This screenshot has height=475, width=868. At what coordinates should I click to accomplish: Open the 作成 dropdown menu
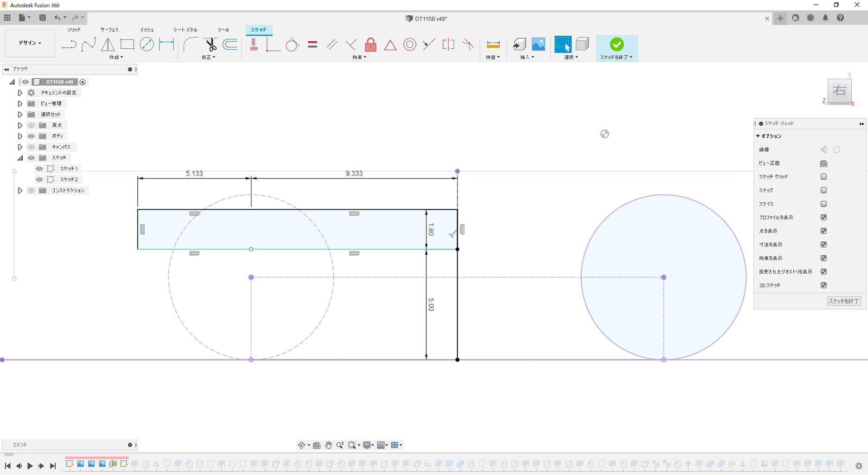pyautogui.click(x=116, y=58)
